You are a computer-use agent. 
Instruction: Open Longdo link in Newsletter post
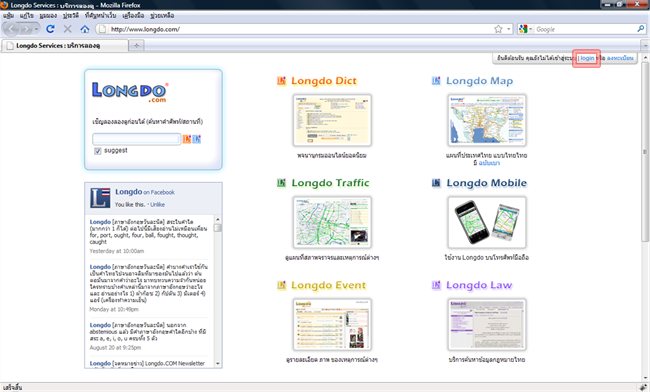coord(100,363)
